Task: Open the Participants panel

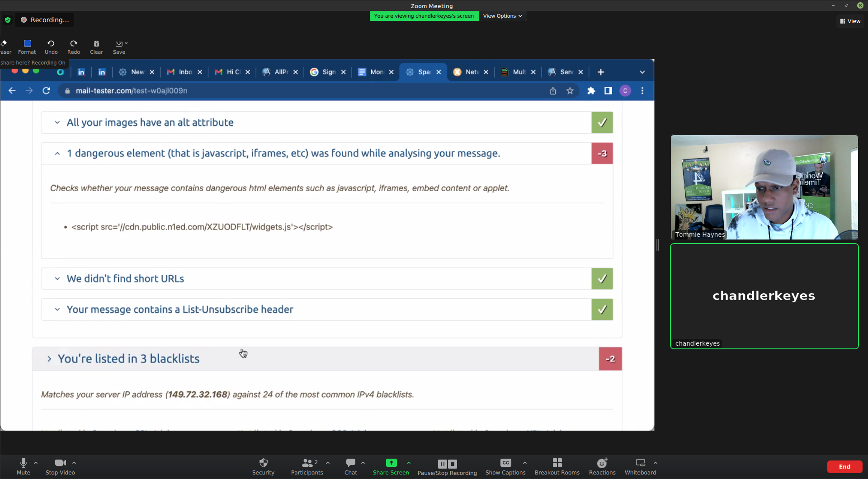Action: click(307, 466)
